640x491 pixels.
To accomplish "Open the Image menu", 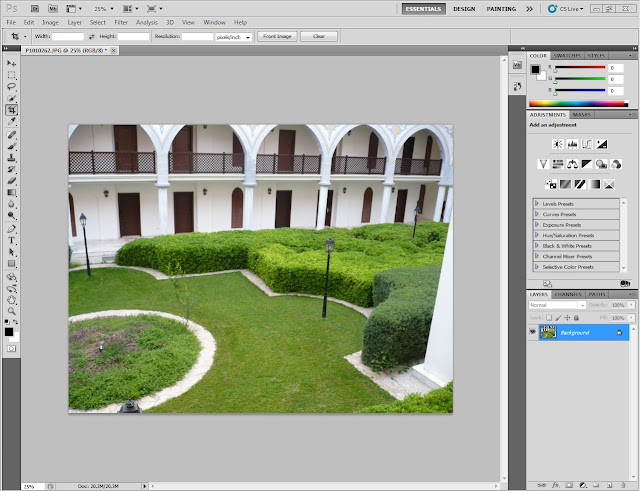I will point(51,22).
